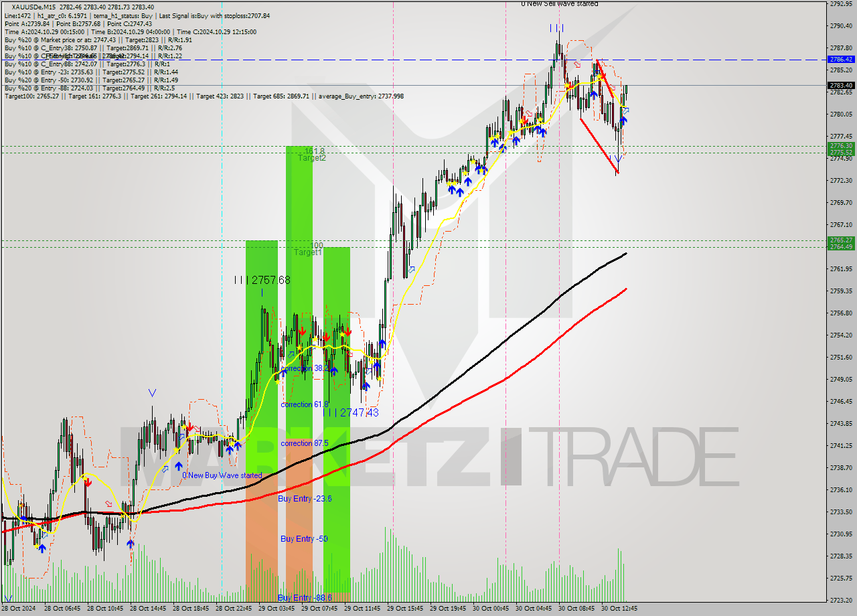
Task: Select the 'Target1' label on green bar
Action: coord(308,252)
